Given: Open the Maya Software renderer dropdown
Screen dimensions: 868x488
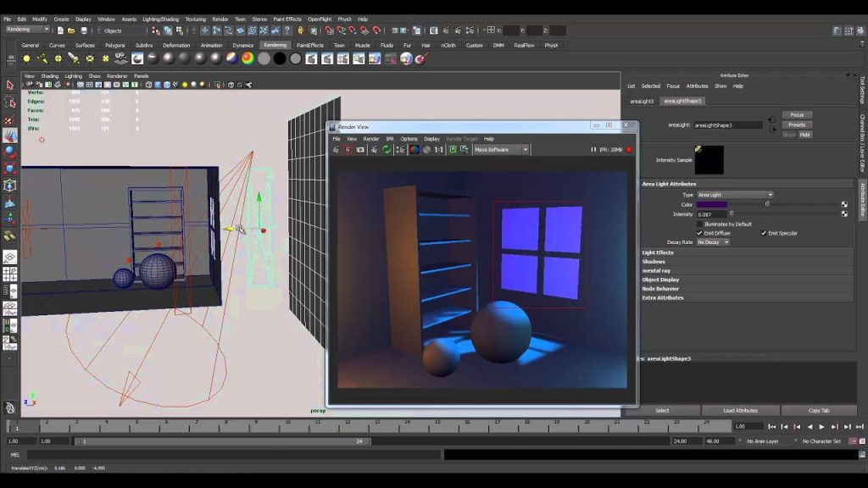Looking at the screenshot, I should click(502, 149).
